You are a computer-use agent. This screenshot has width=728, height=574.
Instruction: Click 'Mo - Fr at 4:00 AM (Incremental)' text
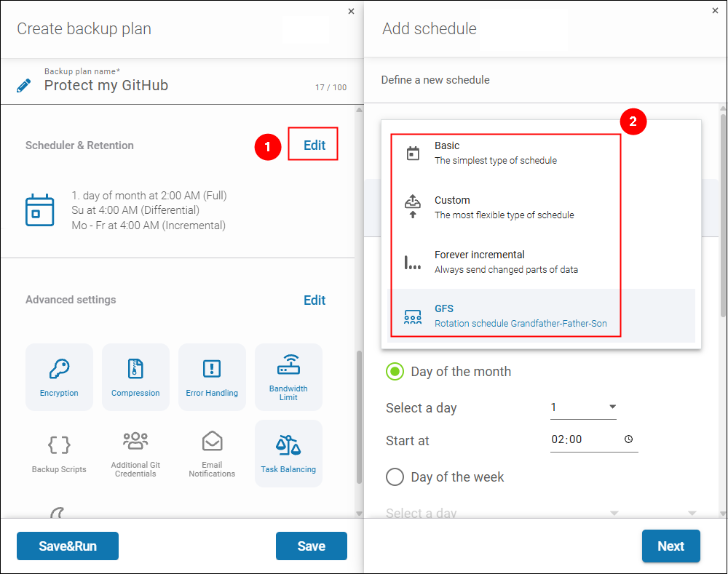coord(149,226)
